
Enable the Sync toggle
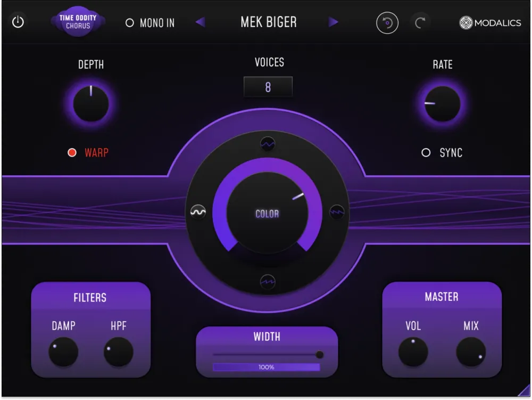(x=426, y=152)
